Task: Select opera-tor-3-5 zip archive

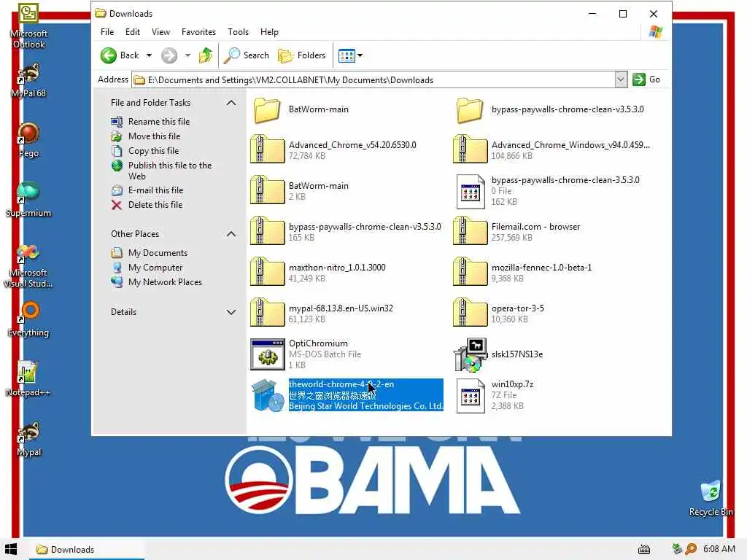Action: (499, 313)
